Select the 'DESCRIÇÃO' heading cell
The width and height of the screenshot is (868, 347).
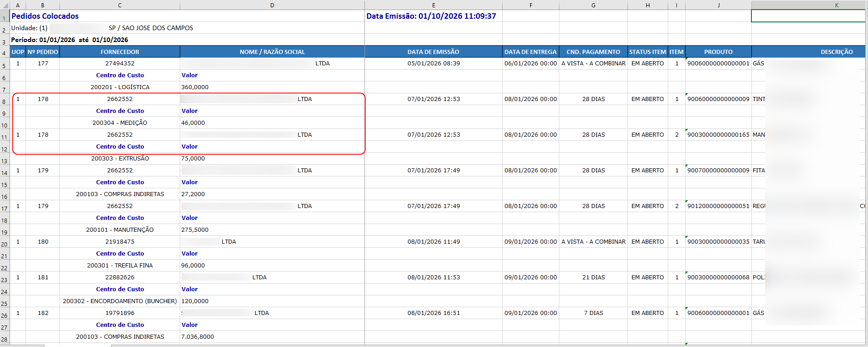coord(808,52)
